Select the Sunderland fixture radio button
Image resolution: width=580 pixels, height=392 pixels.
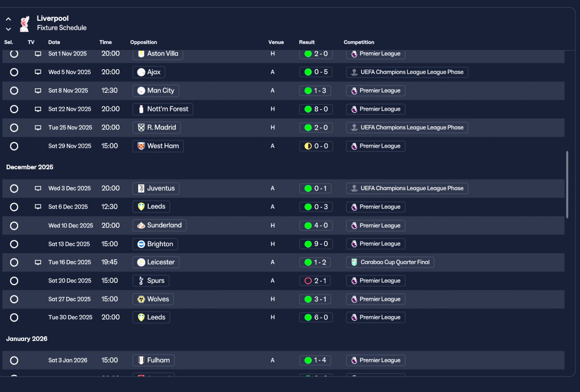coord(14,225)
